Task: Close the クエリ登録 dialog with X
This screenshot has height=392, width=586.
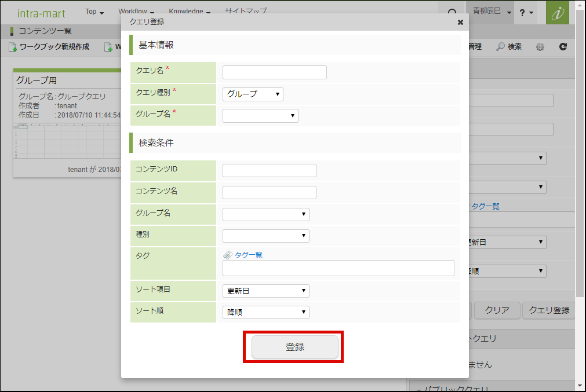Action: [x=460, y=23]
